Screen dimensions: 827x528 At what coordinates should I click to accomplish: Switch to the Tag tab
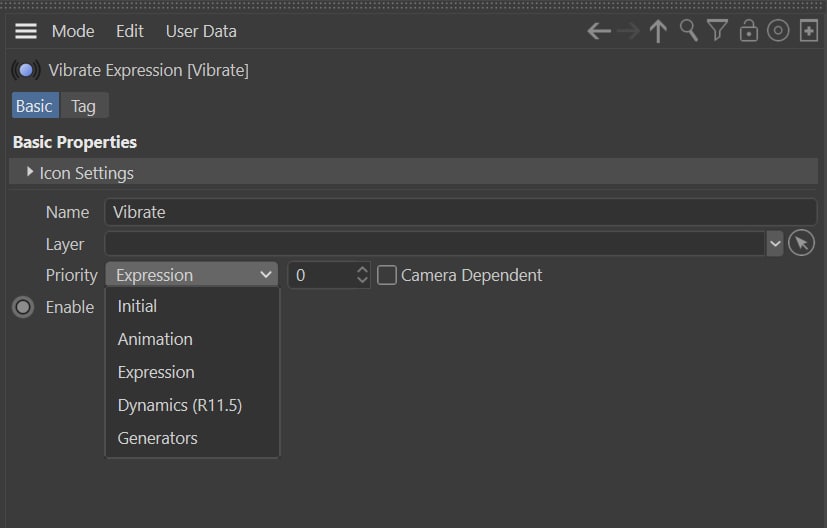(83, 105)
